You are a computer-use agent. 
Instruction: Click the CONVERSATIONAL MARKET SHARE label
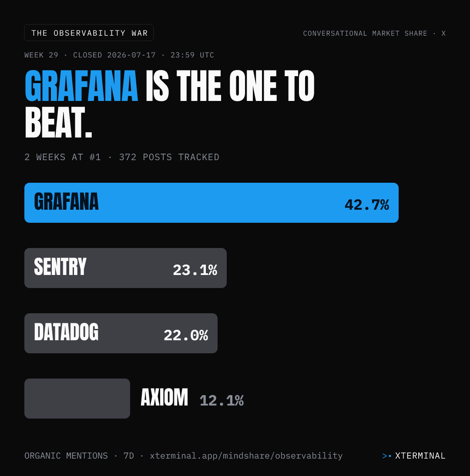point(365,34)
